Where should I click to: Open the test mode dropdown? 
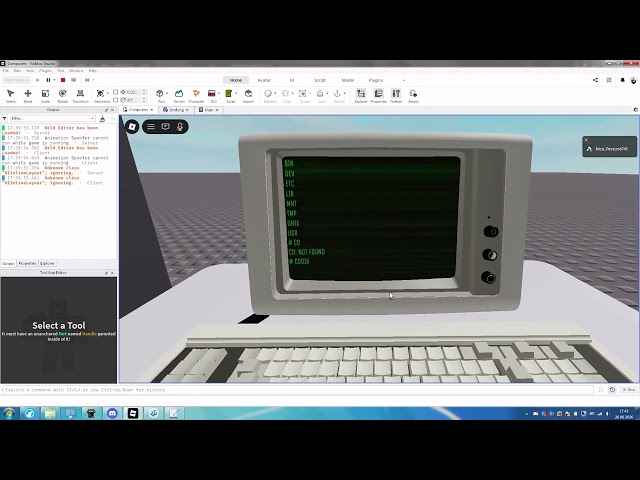[17, 80]
